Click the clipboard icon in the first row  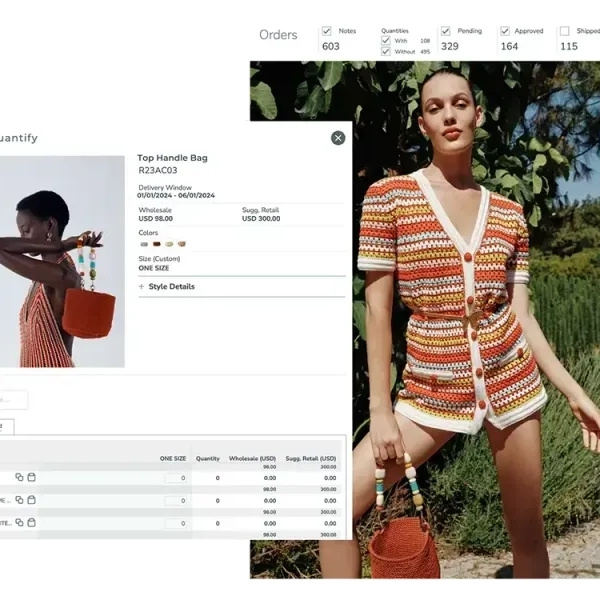[x=31, y=477]
